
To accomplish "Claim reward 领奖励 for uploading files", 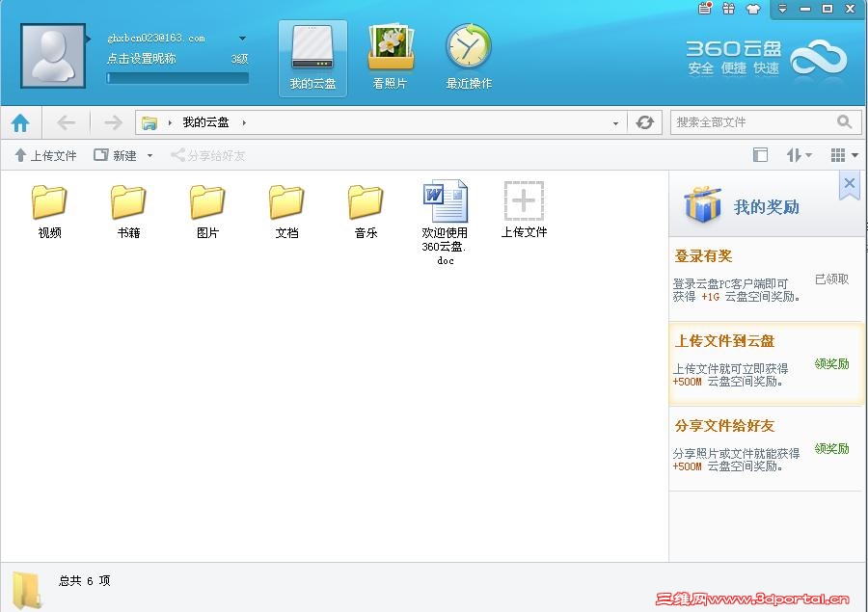I will pyautogui.click(x=831, y=364).
